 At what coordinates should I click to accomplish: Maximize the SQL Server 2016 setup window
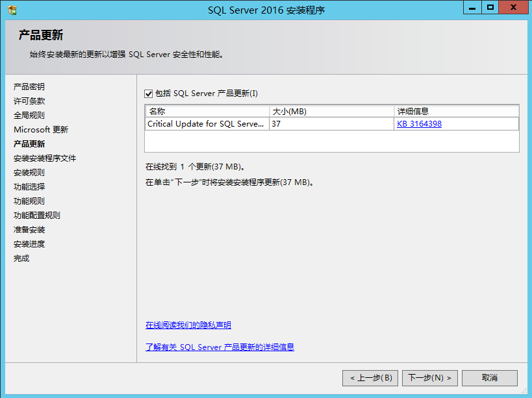pyautogui.click(x=490, y=7)
